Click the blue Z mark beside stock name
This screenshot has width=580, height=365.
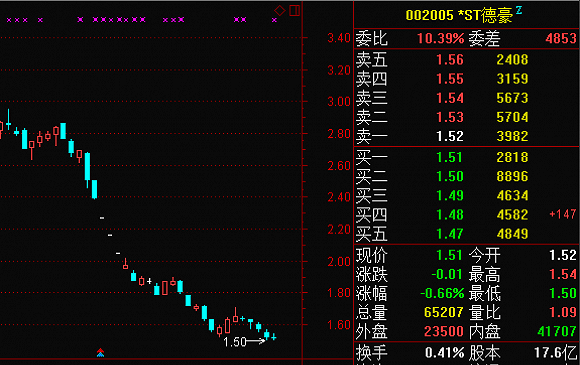(519, 10)
